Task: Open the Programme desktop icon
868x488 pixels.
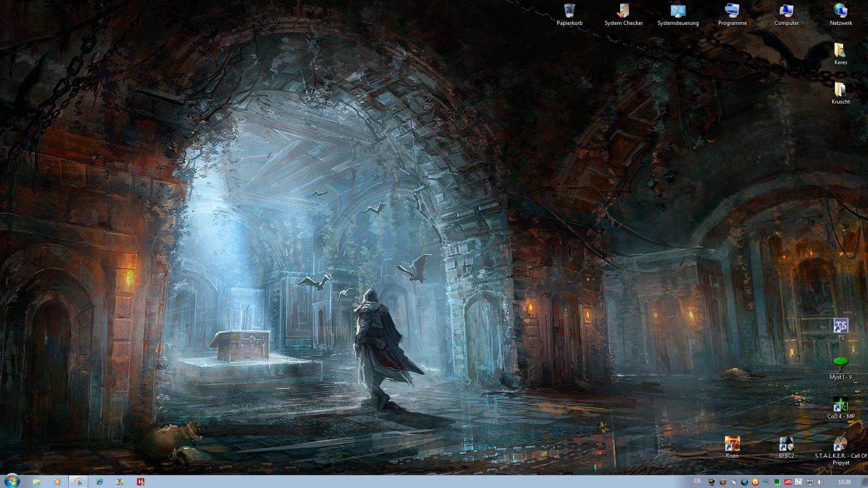Action: pyautogui.click(x=732, y=14)
